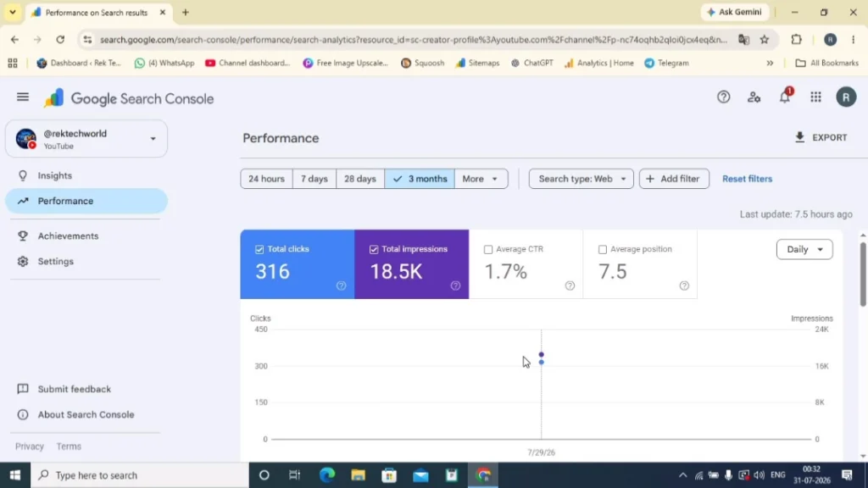Open the Mail app from taskbar
868x488 pixels.
point(420,475)
